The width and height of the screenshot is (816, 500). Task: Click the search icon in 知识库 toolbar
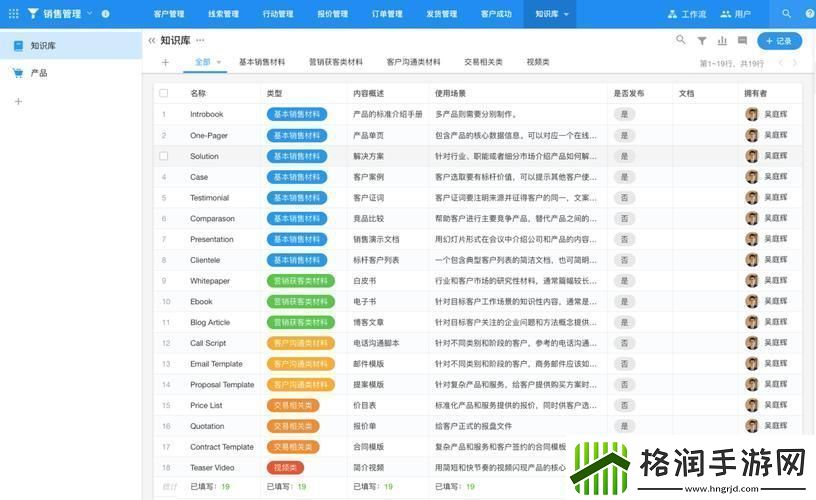point(681,41)
